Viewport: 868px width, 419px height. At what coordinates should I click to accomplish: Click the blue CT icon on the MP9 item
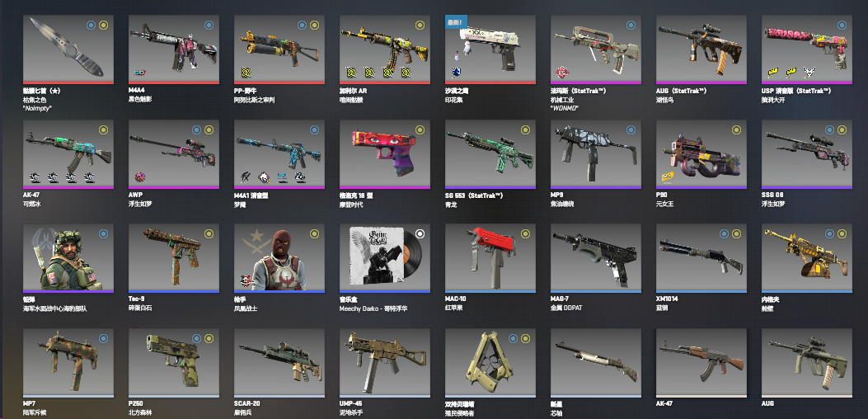(631, 129)
